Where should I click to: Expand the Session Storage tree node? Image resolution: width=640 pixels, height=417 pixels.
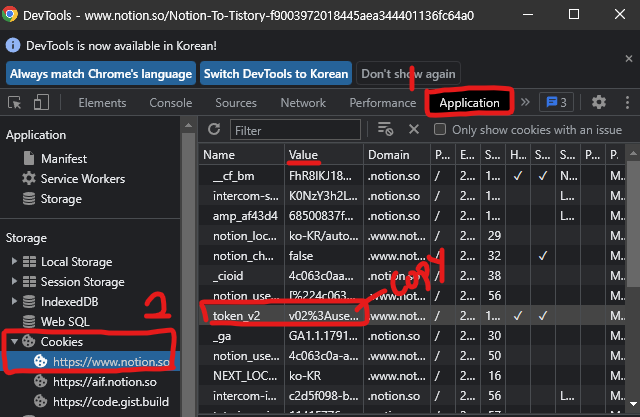point(14,281)
